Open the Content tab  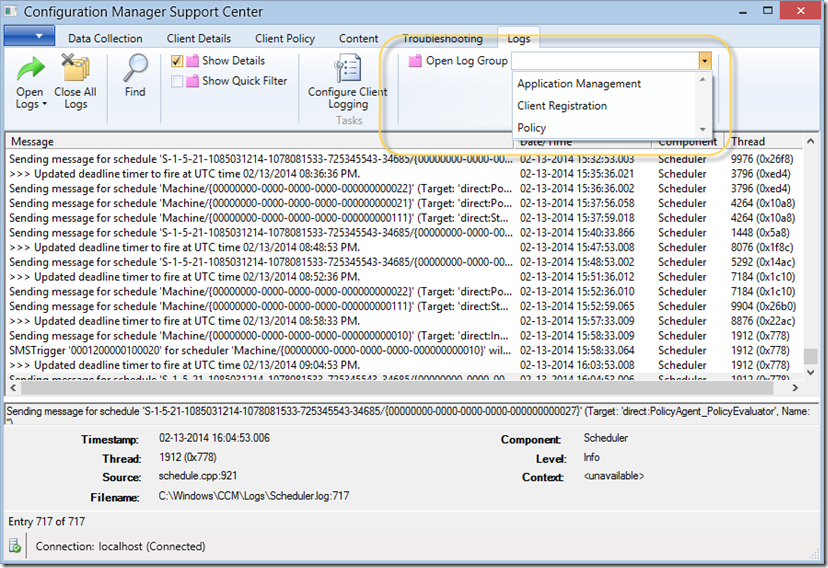[359, 39]
